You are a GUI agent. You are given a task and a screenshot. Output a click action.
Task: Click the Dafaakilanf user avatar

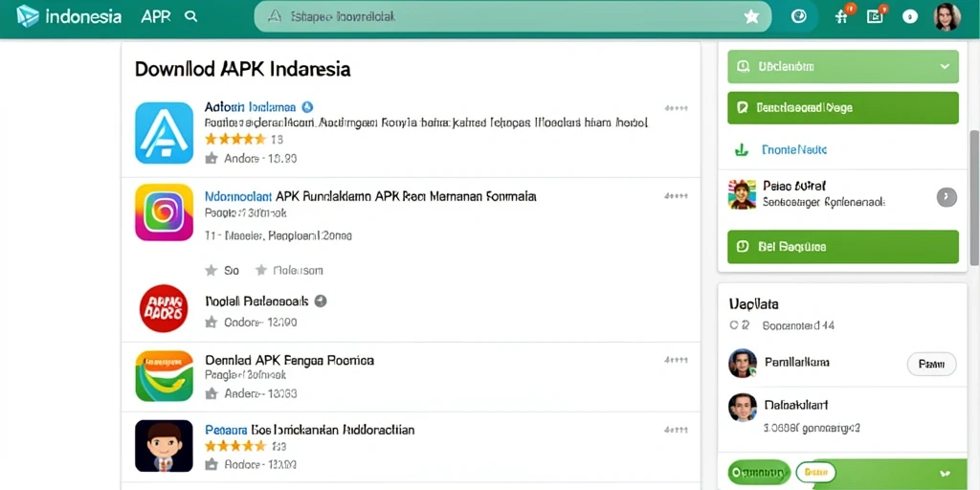pyautogui.click(x=743, y=407)
